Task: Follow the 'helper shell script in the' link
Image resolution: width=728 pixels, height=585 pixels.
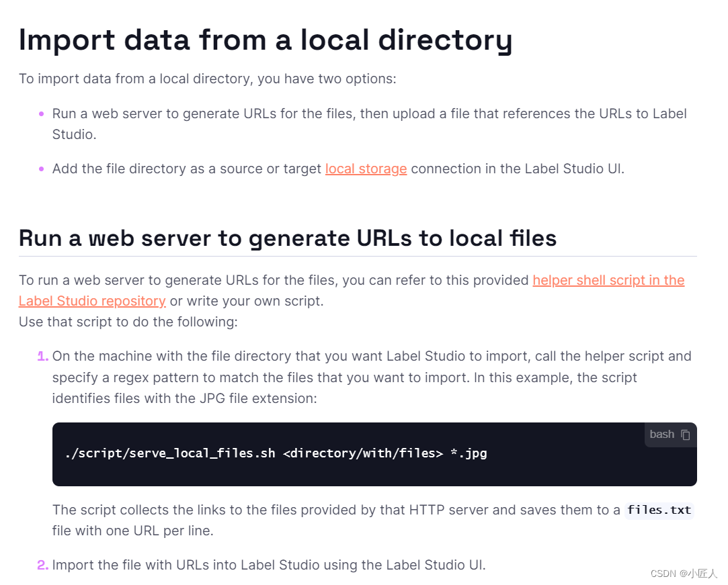Action: 608,280
